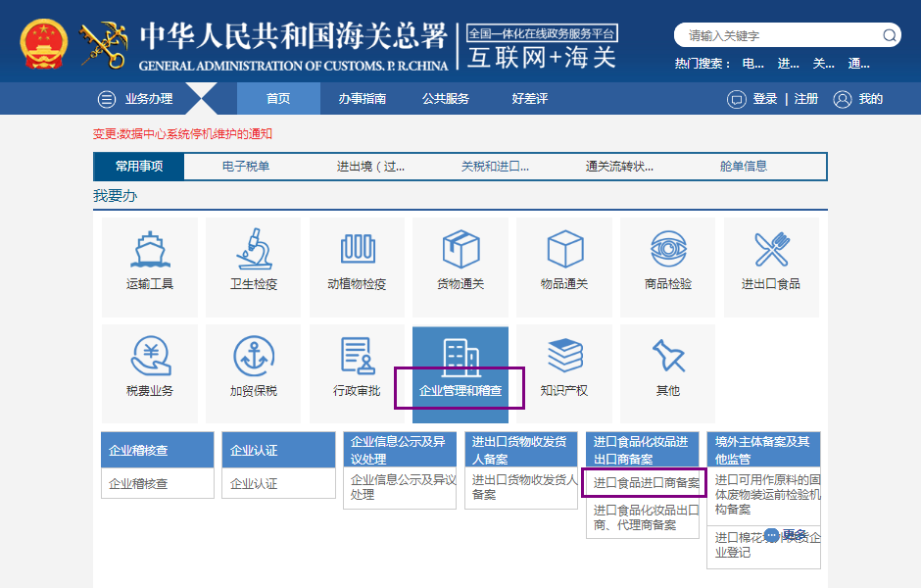The width and height of the screenshot is (921, 588).
Task: Select the 加贸保税 anchor icon
Action: click(x=255, y=358)
